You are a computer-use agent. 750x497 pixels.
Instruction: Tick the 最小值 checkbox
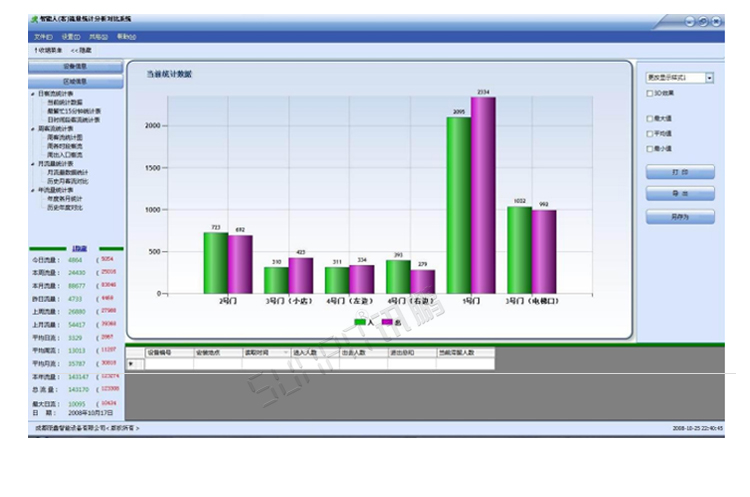tap(650, 149)
